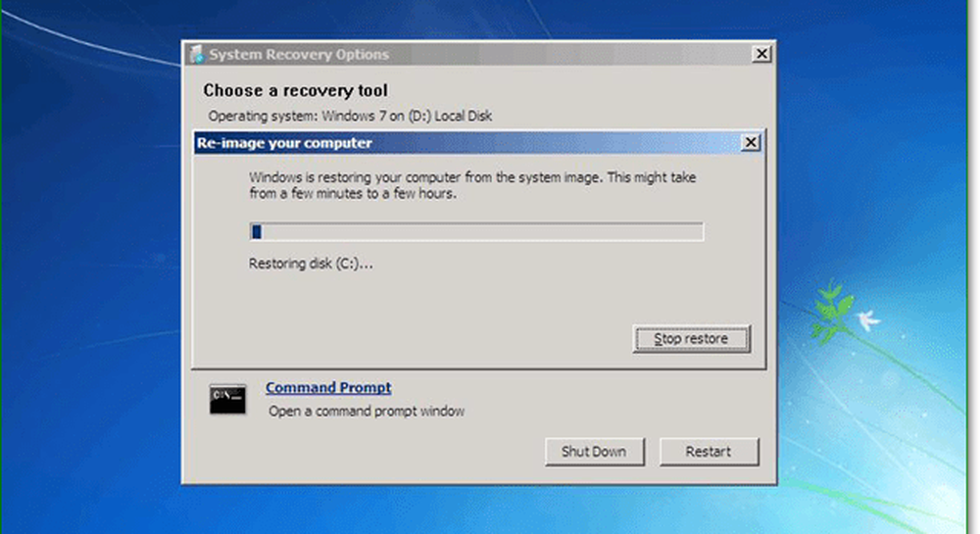Click the 'Choose a recovery tool' heading
The height and width of the screenshot is (534, 980).
pyautogui.click(x=296, y=90)
